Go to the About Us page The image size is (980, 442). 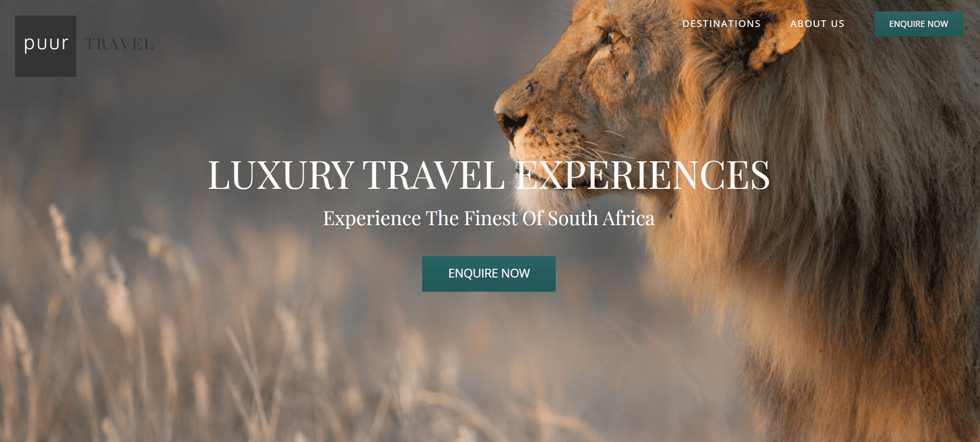pyautogui.click(x=817, y=24)
